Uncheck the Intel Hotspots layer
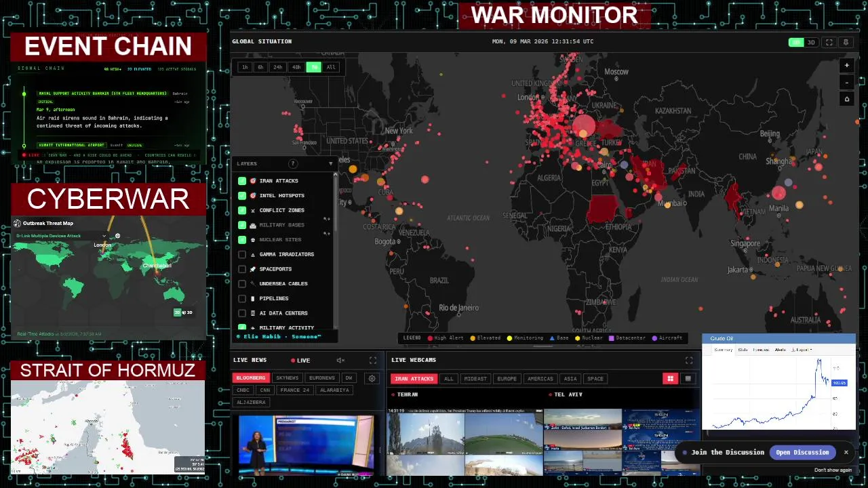 click(x=242, y=195)
